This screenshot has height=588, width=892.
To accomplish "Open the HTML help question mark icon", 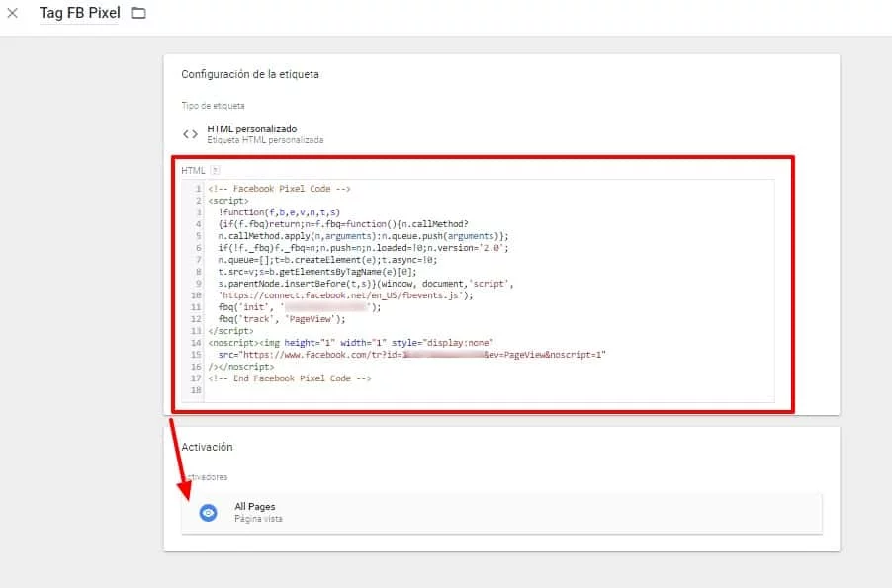I will [215, 170].
